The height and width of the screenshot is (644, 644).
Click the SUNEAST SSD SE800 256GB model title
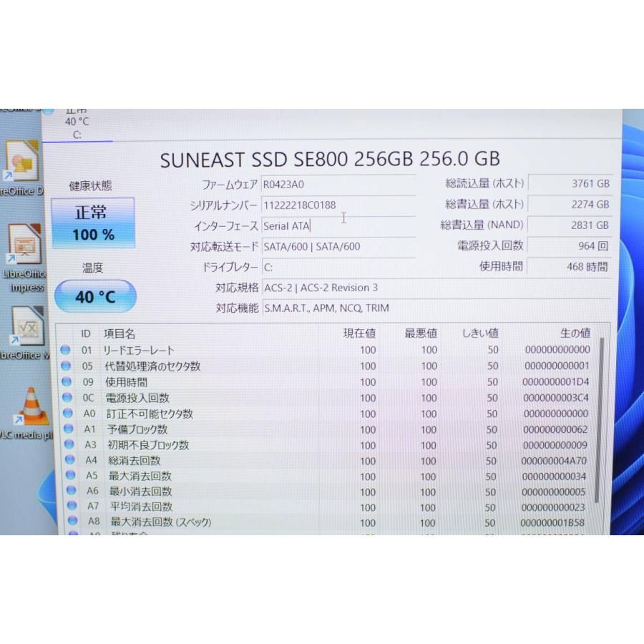pyautogui.click(x=330, y=160)
